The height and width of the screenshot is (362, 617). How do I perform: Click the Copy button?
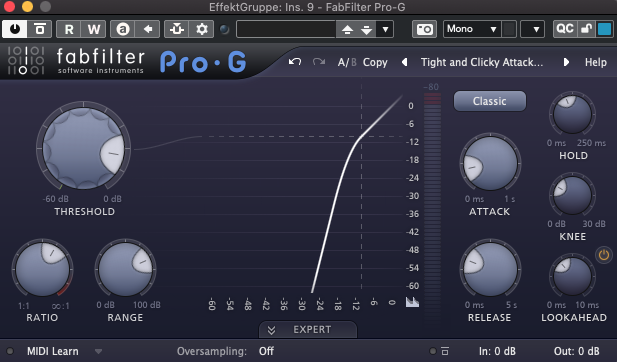375,62
